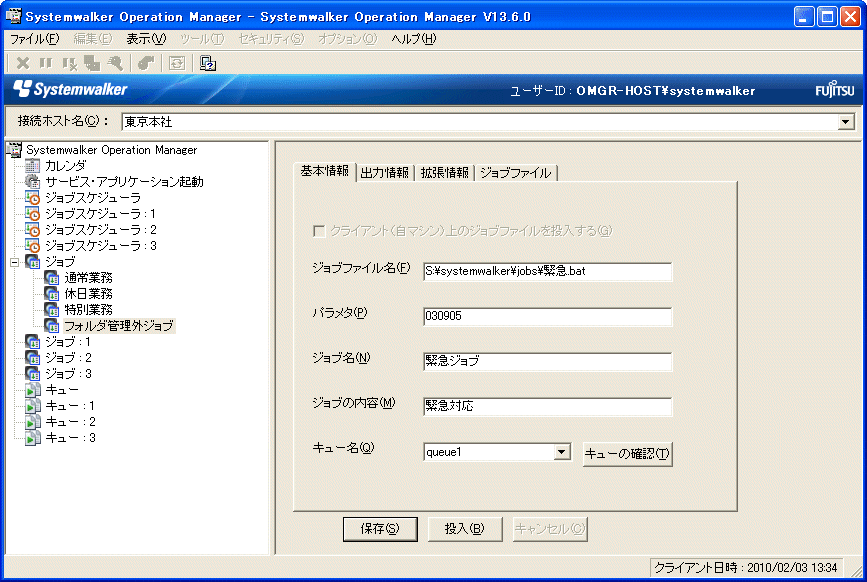Click the キュー : 1 icon
The image size is (867, 582).
tap(33, 406)
